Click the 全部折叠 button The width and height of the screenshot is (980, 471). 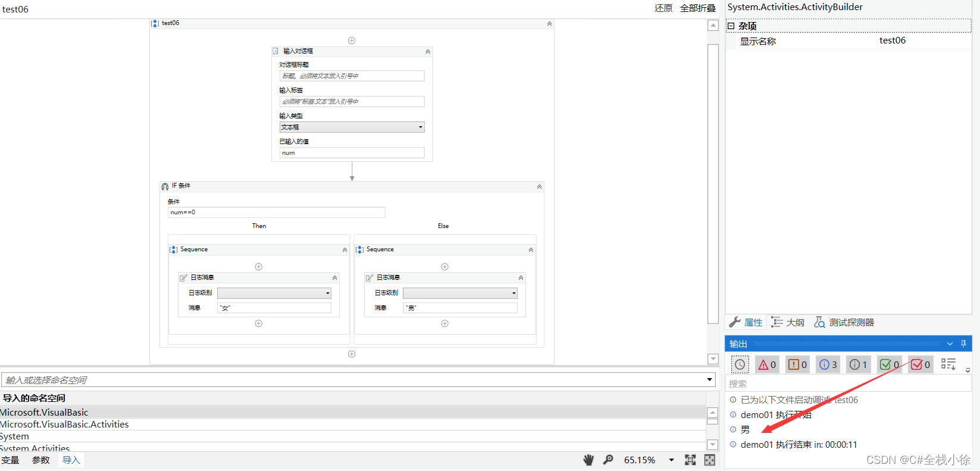click(698, 8)
